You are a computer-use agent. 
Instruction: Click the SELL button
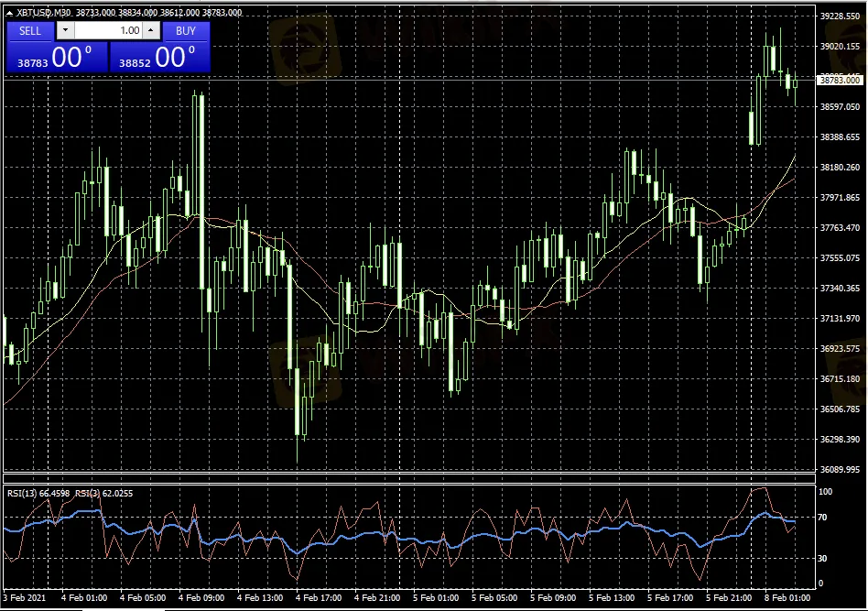click(30, 30)
